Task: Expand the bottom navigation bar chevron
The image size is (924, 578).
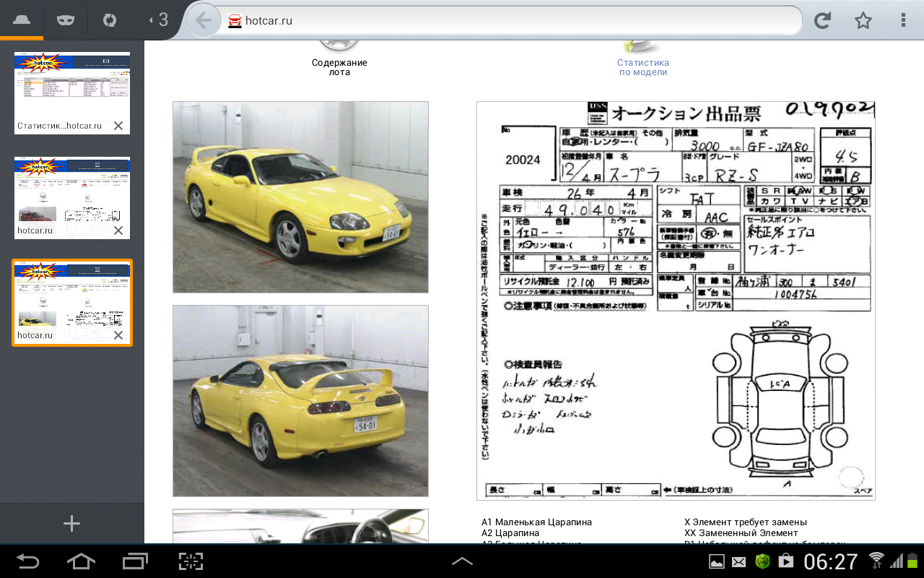Action: [462, 561]
